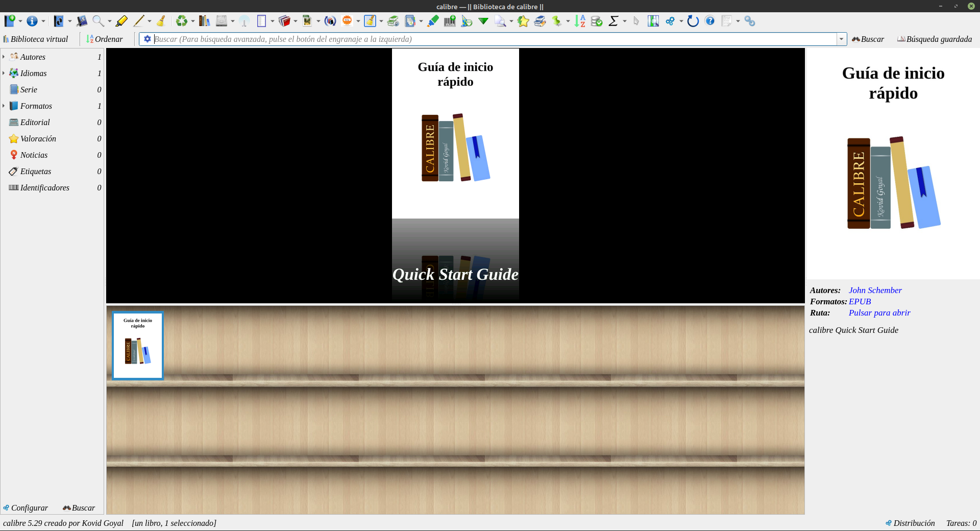
Task: Click Configurar below the tag browser
Action: [26, 508]
